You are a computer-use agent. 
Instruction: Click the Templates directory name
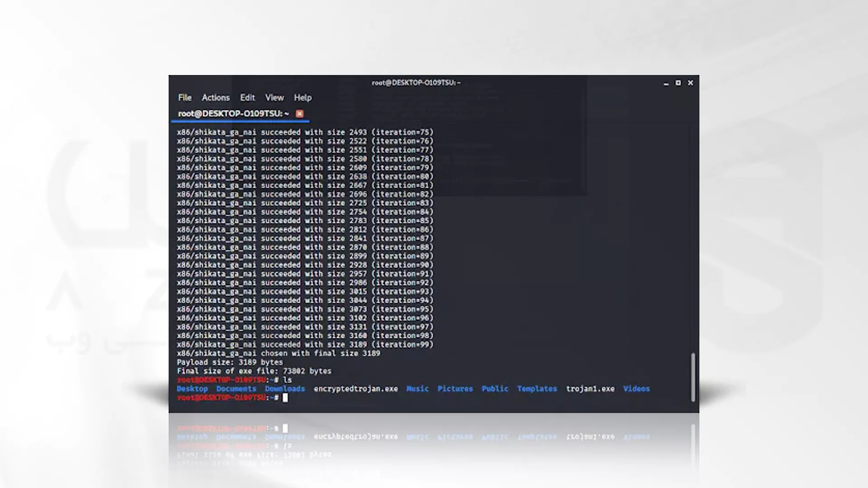point(537,389)
